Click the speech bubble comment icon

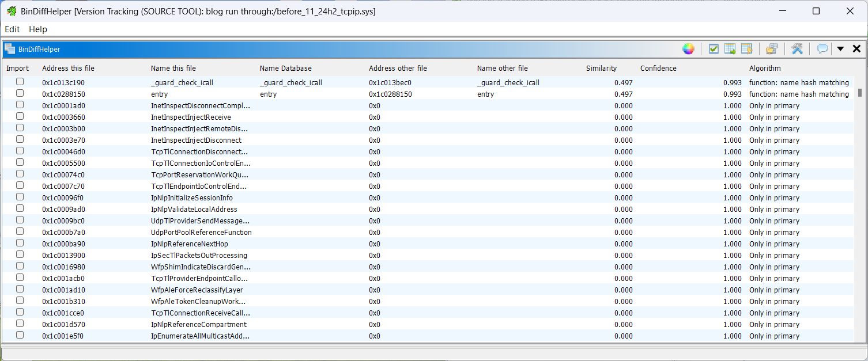(x=822, y=49)
